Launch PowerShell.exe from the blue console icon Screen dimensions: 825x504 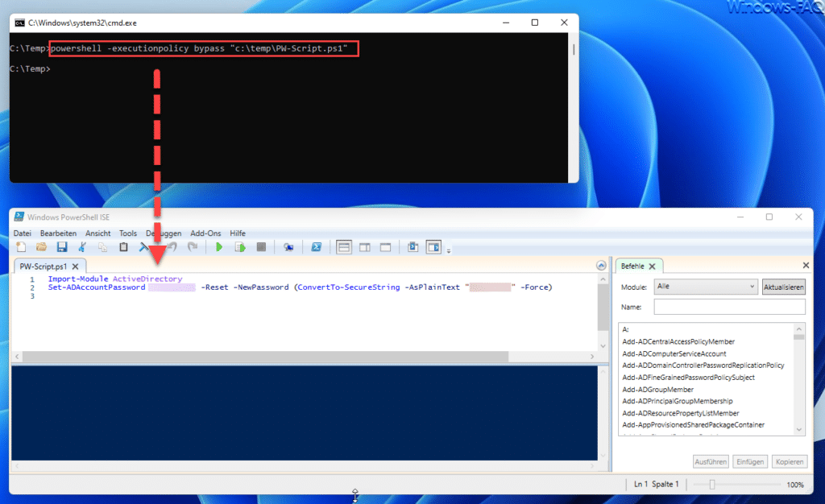[316, 247]
